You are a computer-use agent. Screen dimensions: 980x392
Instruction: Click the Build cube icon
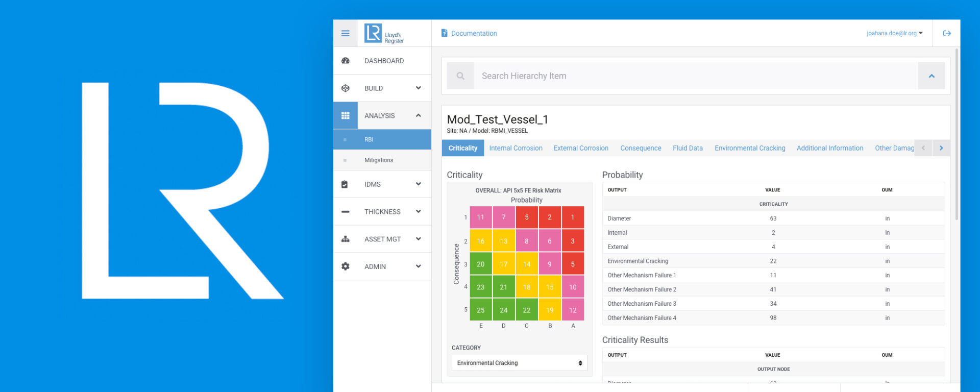(346, 88)
